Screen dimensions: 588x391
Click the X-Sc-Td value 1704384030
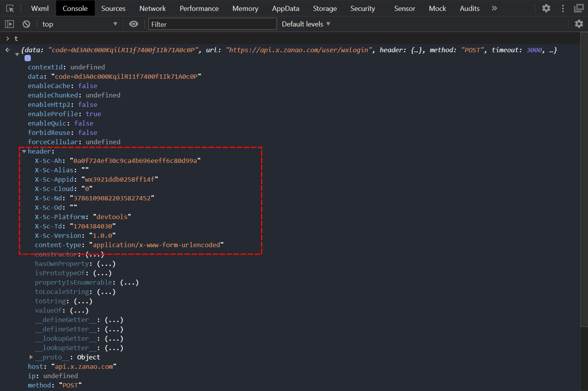tap(93, 226)
